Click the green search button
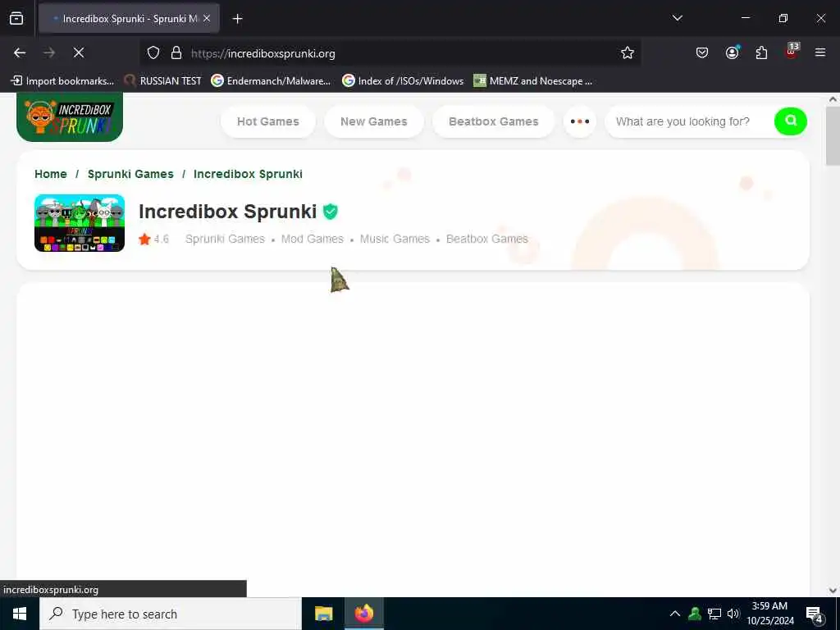The height and width of the screenshot is (630, 840). pos(790,121)
